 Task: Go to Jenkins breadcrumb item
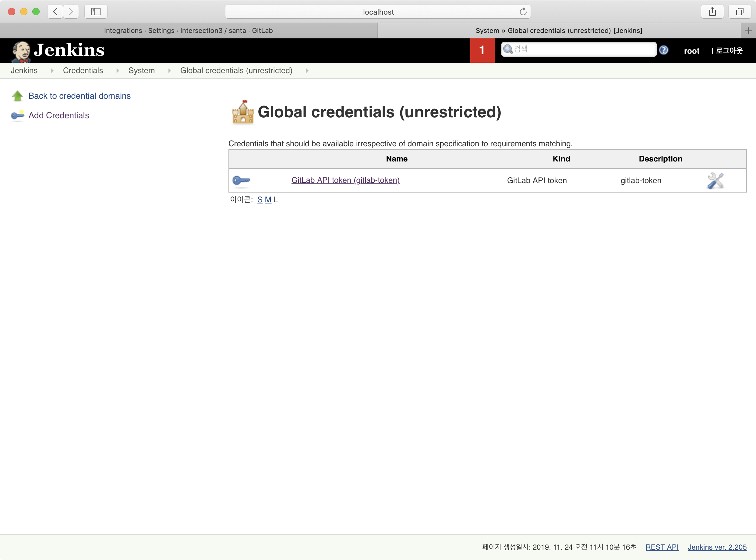(x=24, y=70)
